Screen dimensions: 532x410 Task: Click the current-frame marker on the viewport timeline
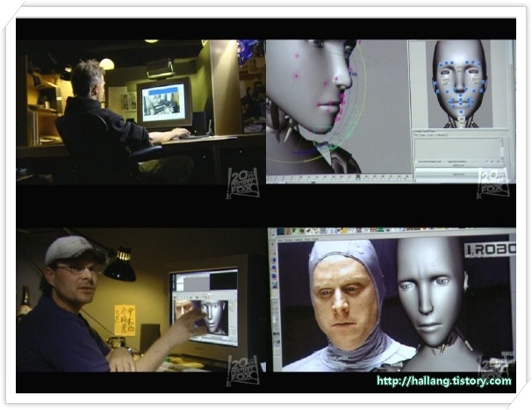point(357,177)
